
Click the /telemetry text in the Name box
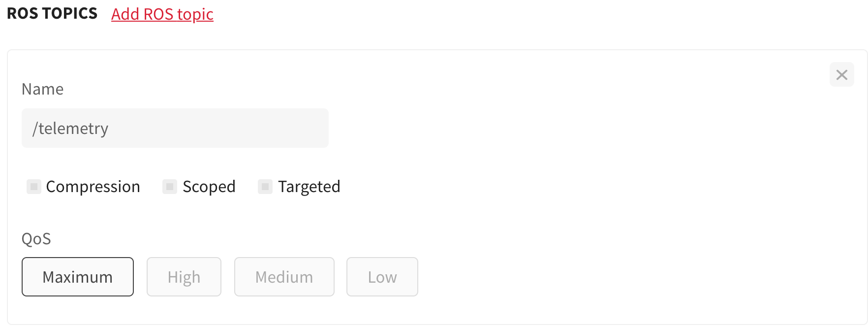(70, 129)
